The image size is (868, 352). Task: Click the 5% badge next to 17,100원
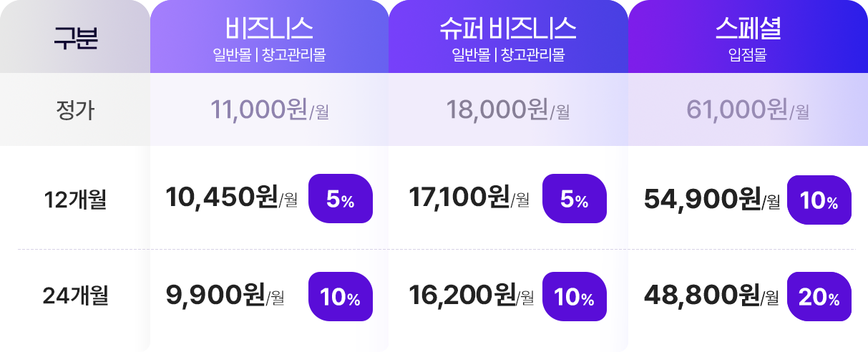[575, 199]
